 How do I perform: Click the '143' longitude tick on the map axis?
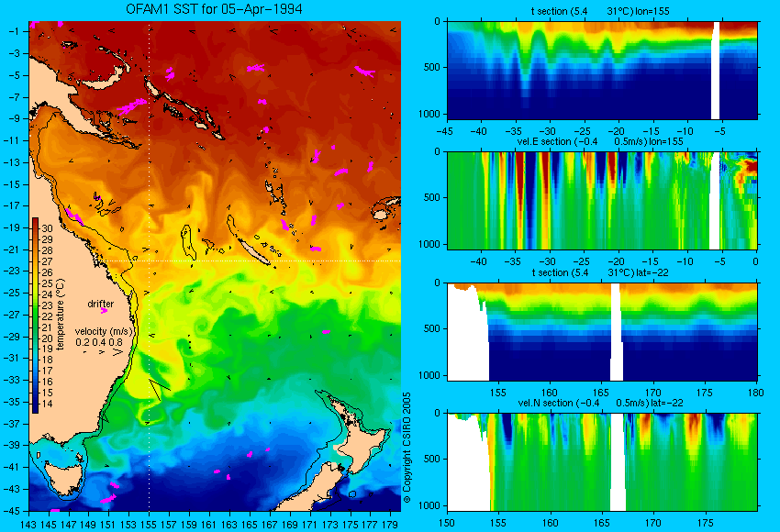point(28,524)
